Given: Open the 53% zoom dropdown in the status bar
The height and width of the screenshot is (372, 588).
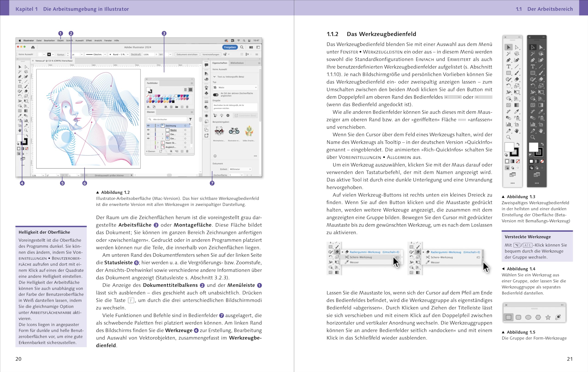Looking at the screenshot, I should coord(43,175).
